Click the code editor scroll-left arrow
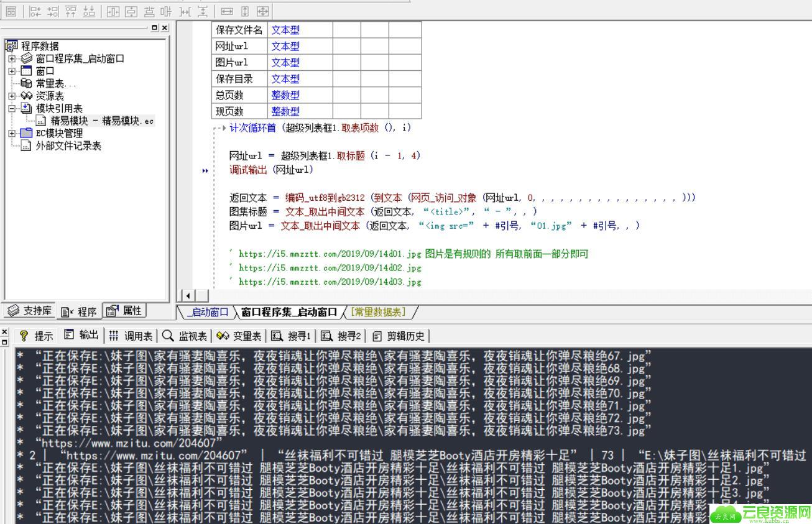The height and width of the screenshot is (524, 812). (187, 295)
